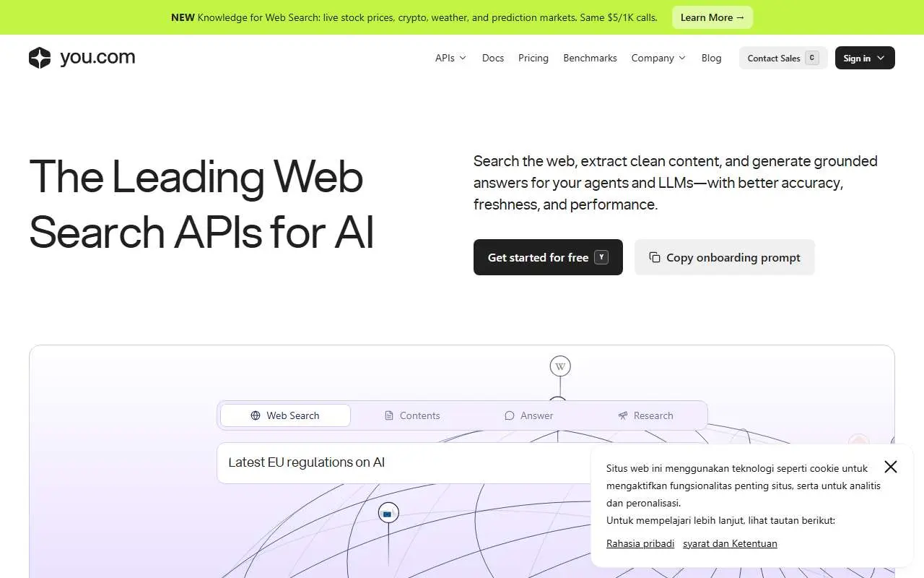Switch to the Research tab

[x=646, y=415]
